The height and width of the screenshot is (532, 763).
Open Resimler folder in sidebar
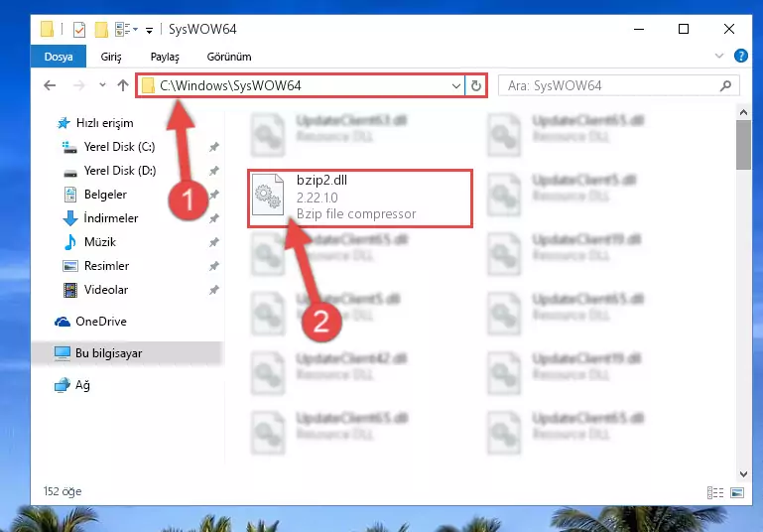tap(106, 266)
